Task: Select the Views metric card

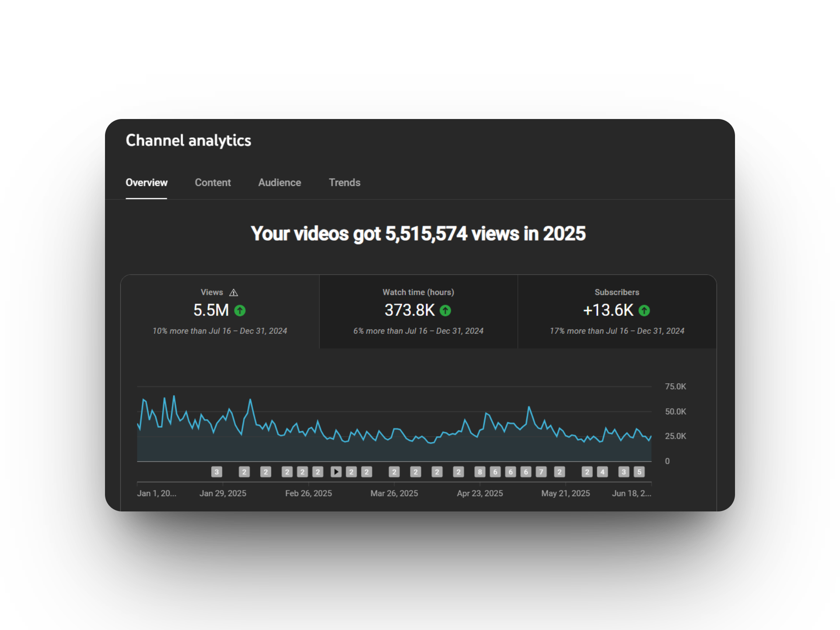Action: click(x=220, y=311)
